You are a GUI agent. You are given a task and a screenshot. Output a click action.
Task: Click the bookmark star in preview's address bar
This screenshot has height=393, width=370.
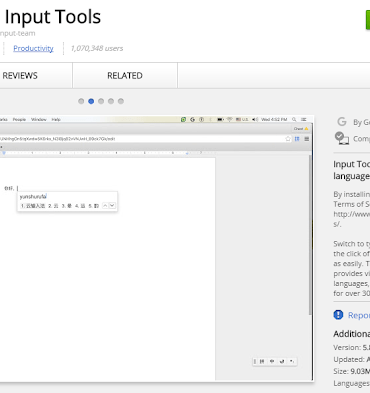(288, 139)
